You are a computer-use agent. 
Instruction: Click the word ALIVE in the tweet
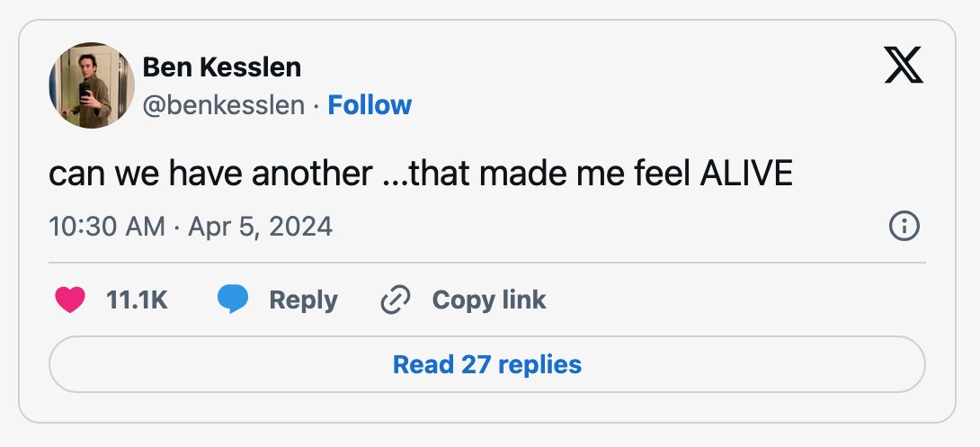pyautogui.click(x=746, y=174)
